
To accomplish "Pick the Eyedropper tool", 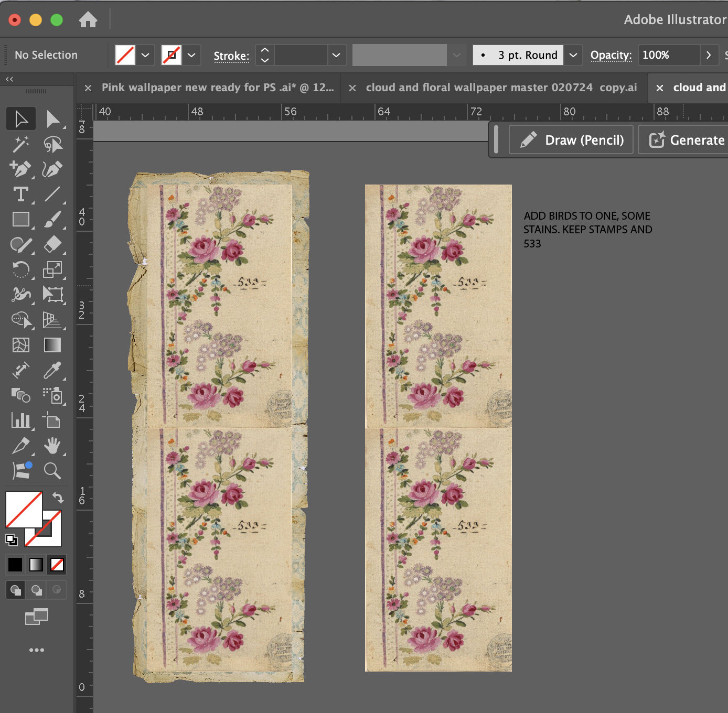I will tap(52, 370).
